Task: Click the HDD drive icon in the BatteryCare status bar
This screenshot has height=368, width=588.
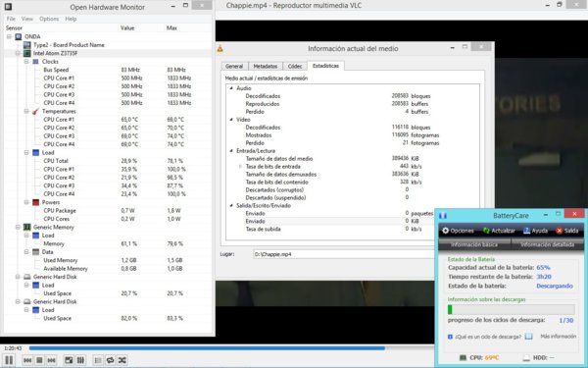Action: (526, 358)
